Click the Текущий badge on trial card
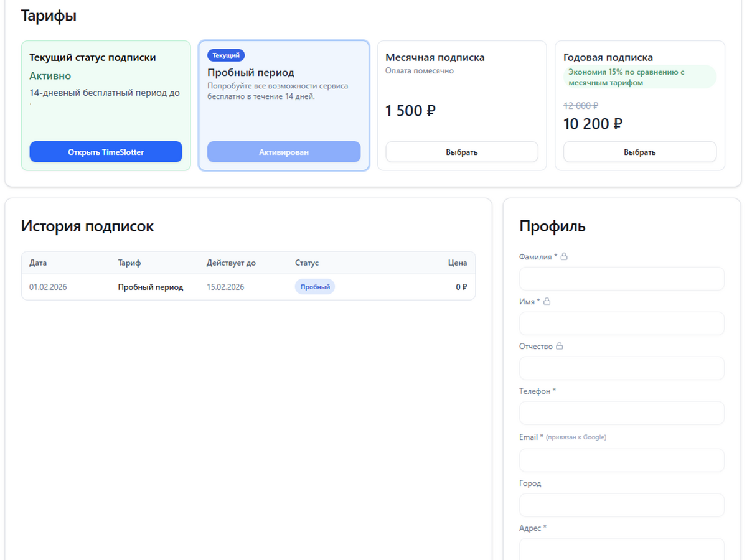This screenshot has width=747, height=560. coord(226,55)
